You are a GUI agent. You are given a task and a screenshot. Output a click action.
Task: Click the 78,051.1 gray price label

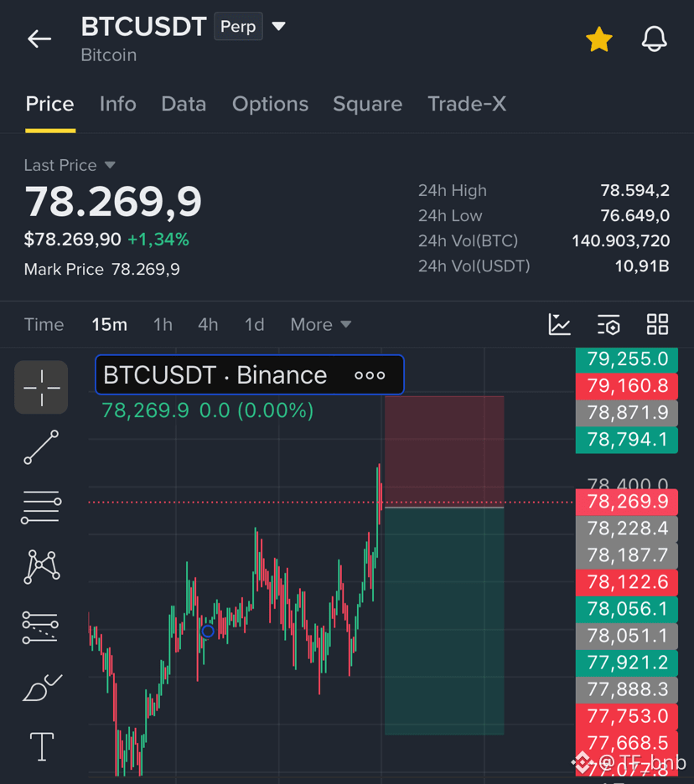tap(627, 636)
